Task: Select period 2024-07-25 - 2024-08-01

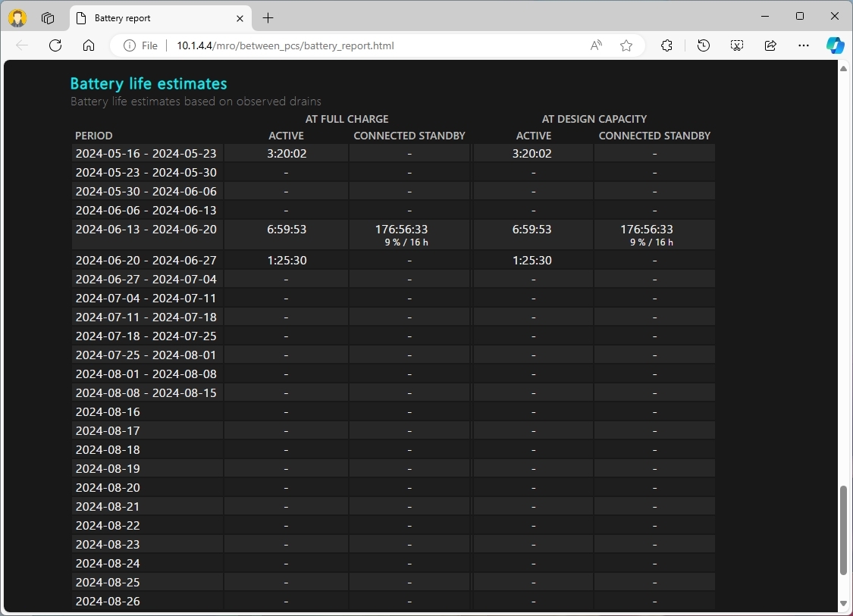Action: point(146,355)
